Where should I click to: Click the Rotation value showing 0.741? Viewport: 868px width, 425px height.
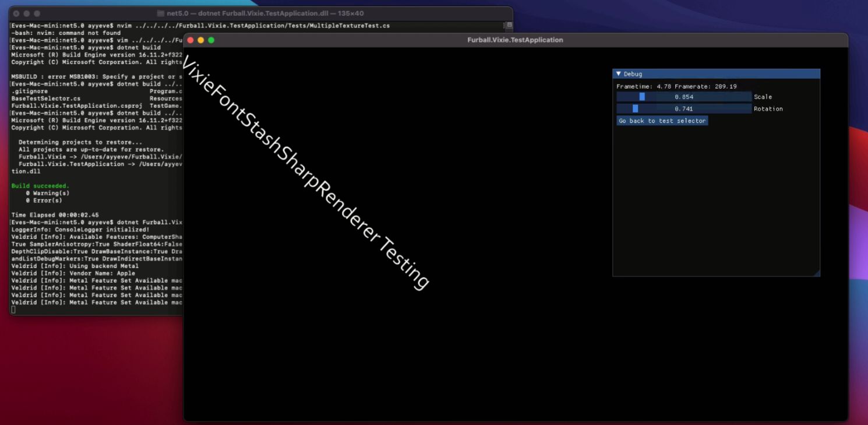click(683, 108)
